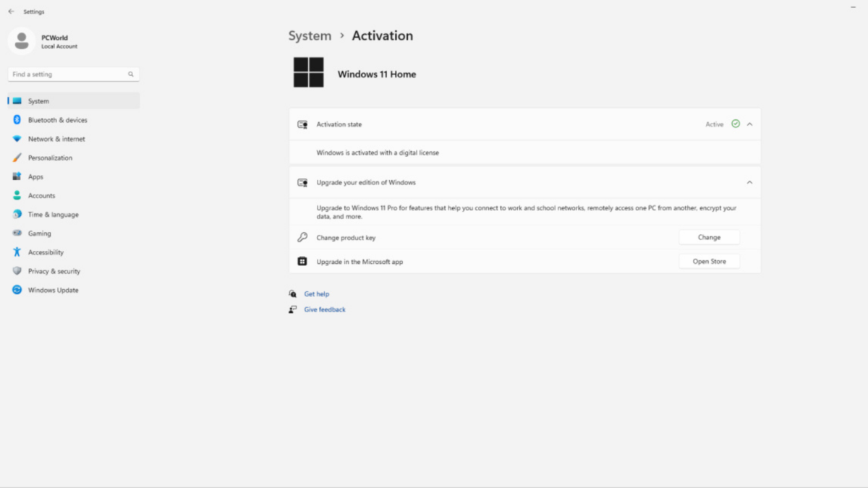868x488 pixels.
Task: Collapse the Activation state section
Action: [x=750, y=124]
